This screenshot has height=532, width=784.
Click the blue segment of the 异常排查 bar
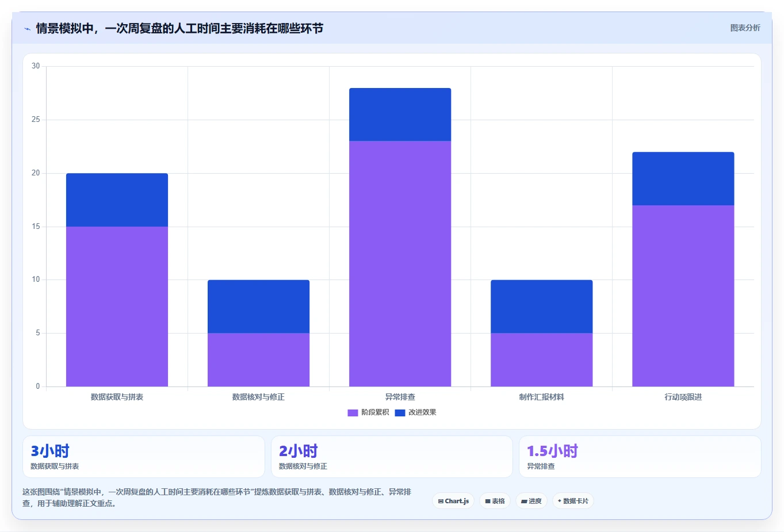tap(400, 114)
